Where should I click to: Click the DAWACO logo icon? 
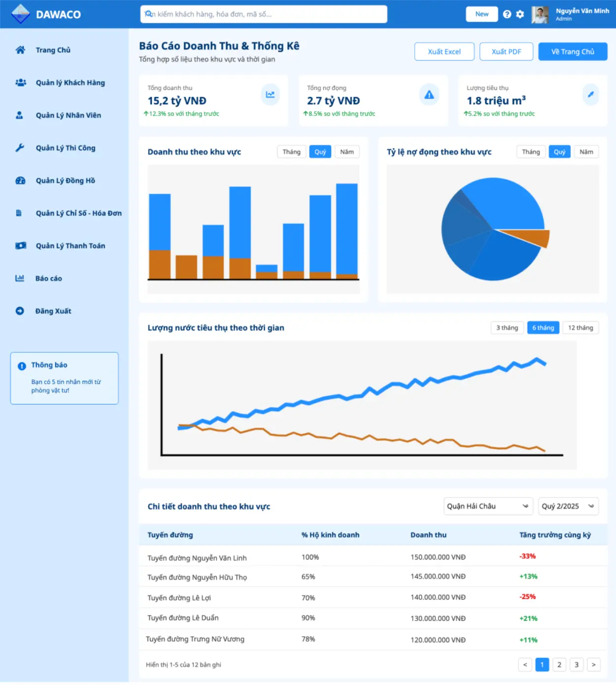coord(20,14)
